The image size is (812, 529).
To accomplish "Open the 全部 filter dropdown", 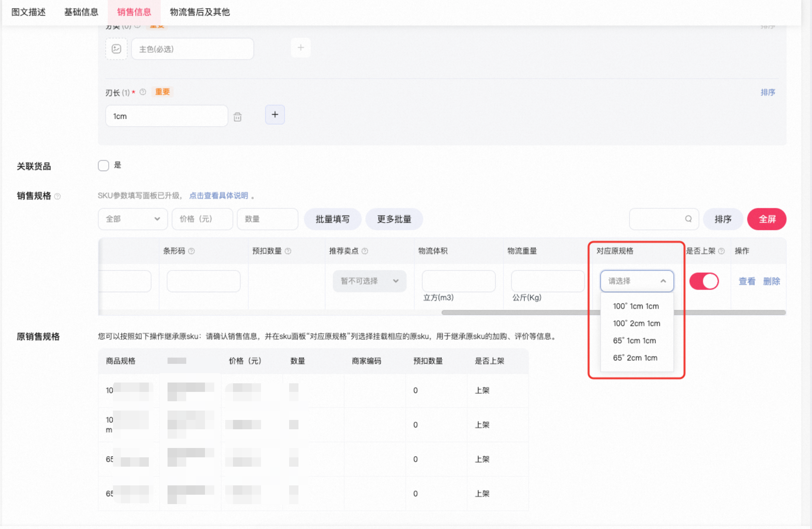I will [132, 219].
